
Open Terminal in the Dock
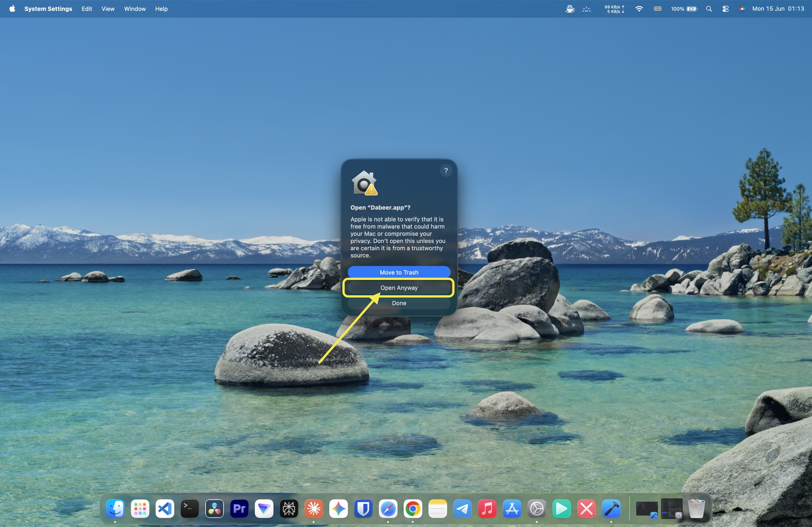click(x=190, y=508)
